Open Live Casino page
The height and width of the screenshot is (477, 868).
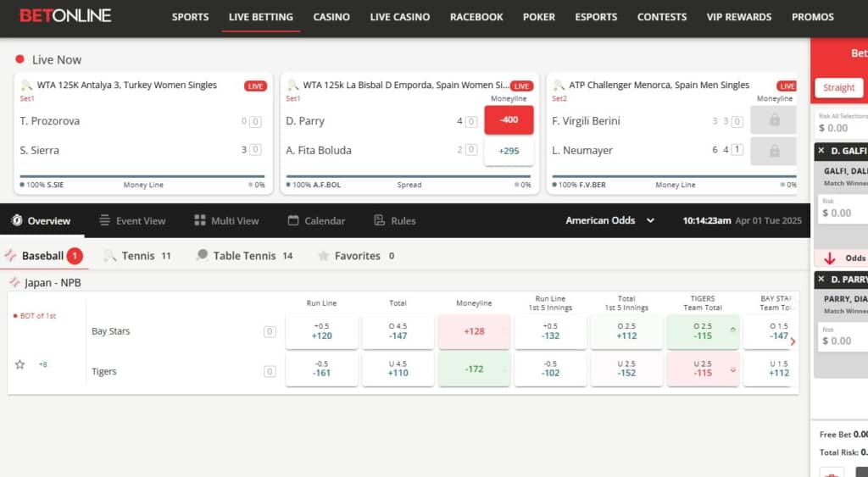(400, 17)
